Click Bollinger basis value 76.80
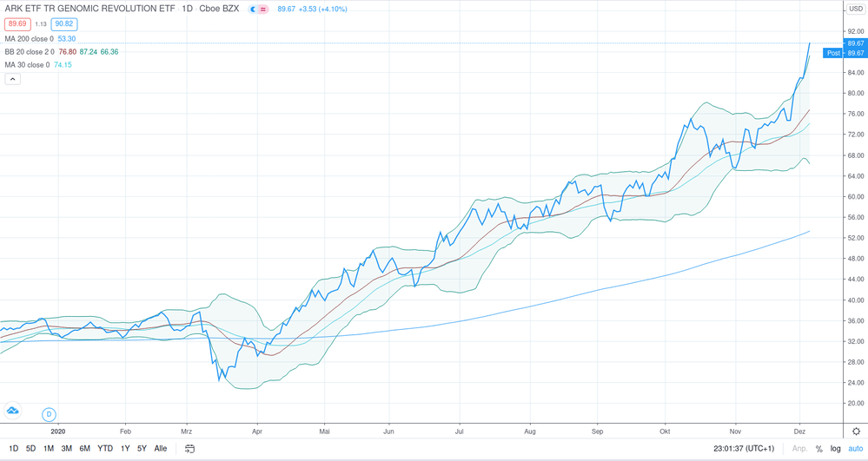Screen dimensions: 868x461 click(68, 51)
